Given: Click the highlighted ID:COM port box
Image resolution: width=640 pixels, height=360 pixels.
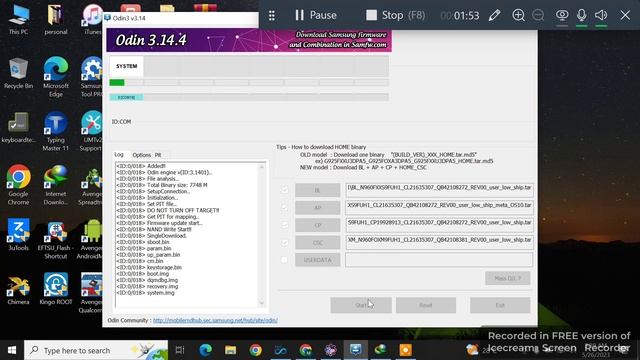Looking at the screenshot, I should [x=126, y=97].
